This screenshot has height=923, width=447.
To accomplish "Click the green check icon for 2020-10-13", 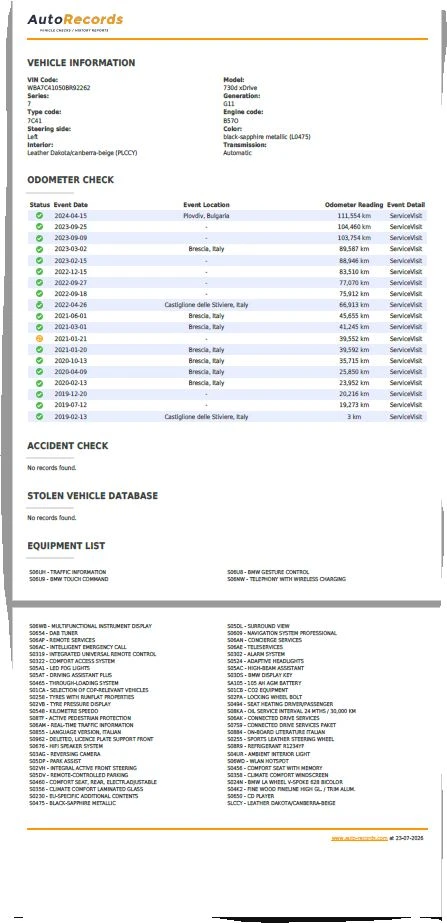I will pyautogui.click(x=39, y=361).
